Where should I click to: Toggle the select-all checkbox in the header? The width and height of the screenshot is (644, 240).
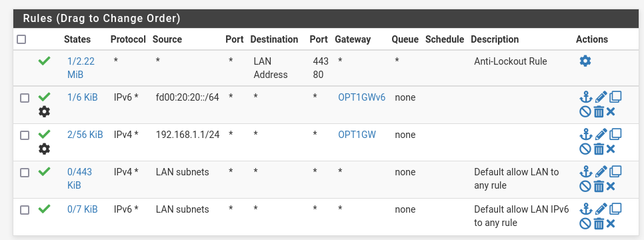tap(21, 39)
